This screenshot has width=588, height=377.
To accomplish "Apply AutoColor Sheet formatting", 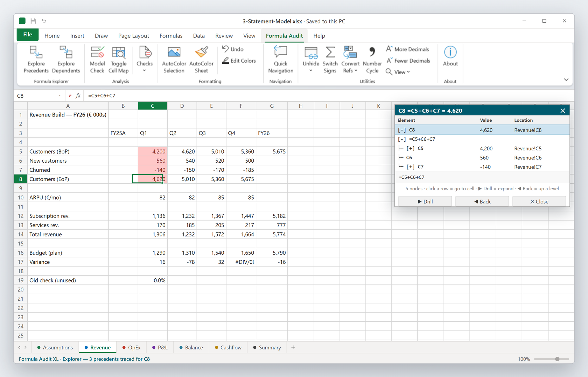I will pos(201,59).
